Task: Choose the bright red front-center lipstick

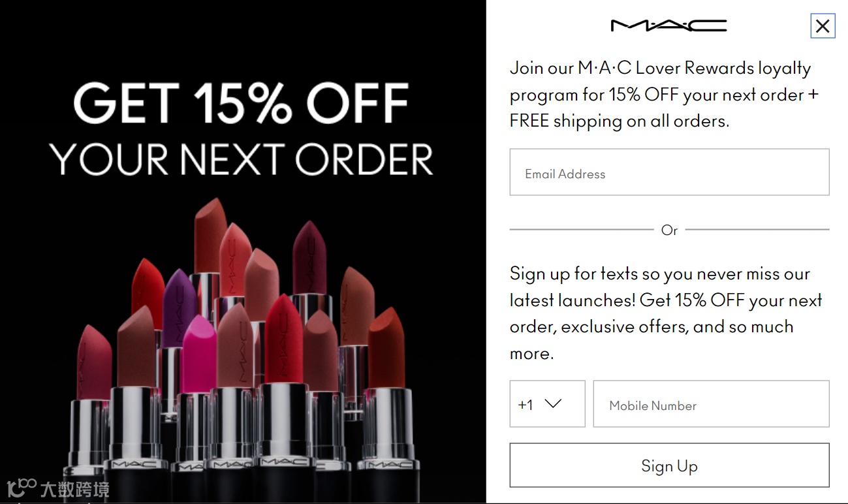Action: tap(283, 339)
